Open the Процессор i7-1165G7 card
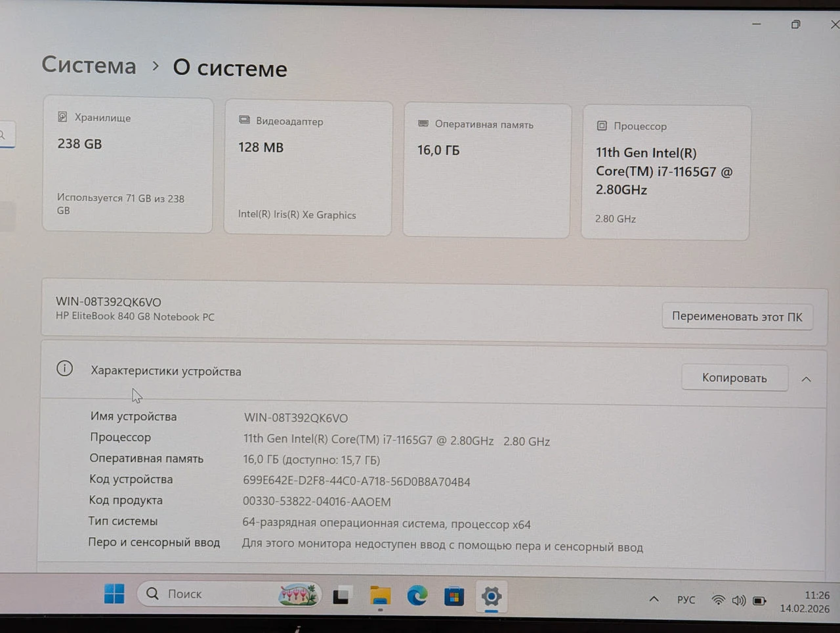The image size is (840, 633). click(665, 173)
